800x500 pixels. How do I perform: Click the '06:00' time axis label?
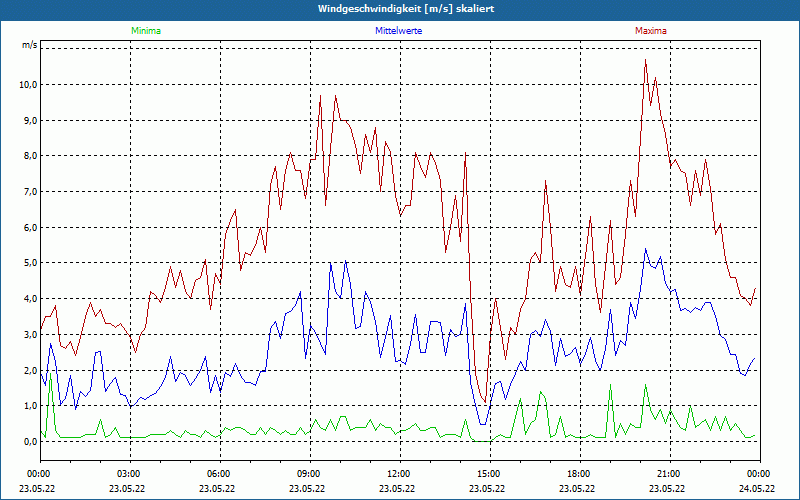pos(220,474)
